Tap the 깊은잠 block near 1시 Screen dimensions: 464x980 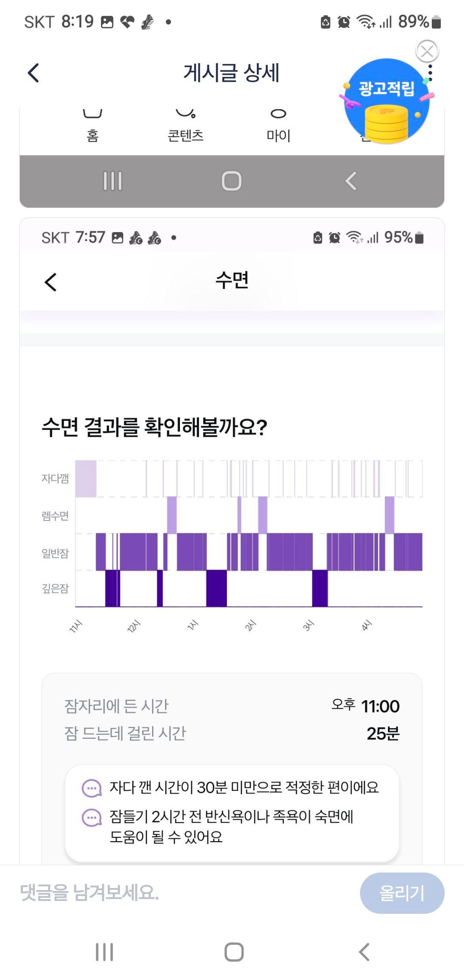pyautogui.click(x=217, y=588)
